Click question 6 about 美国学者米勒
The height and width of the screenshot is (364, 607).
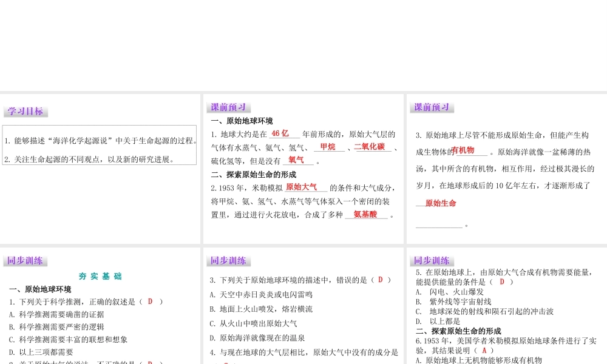(506, 346)
